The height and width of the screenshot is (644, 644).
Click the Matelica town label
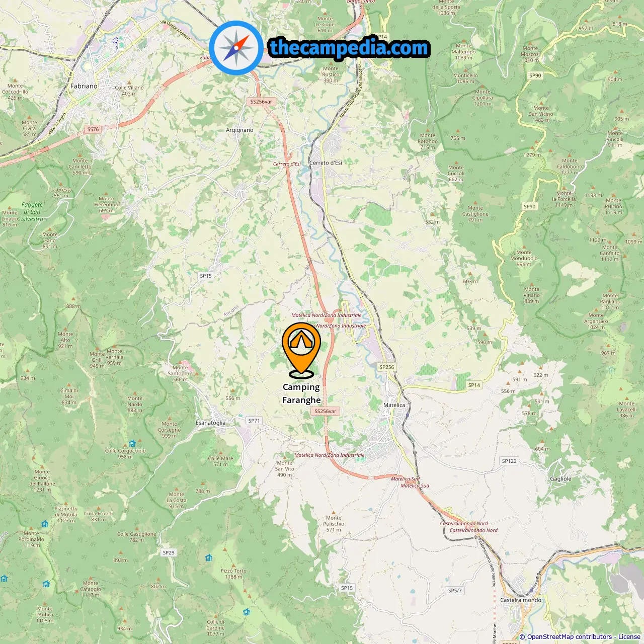click(394, 405)
